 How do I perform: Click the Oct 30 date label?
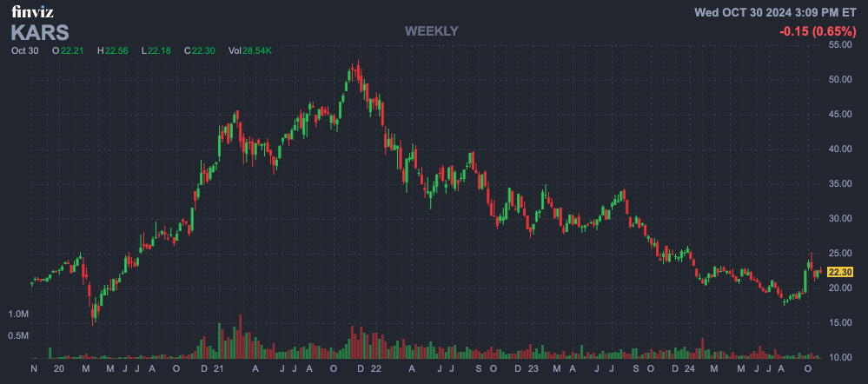point(25,50)
